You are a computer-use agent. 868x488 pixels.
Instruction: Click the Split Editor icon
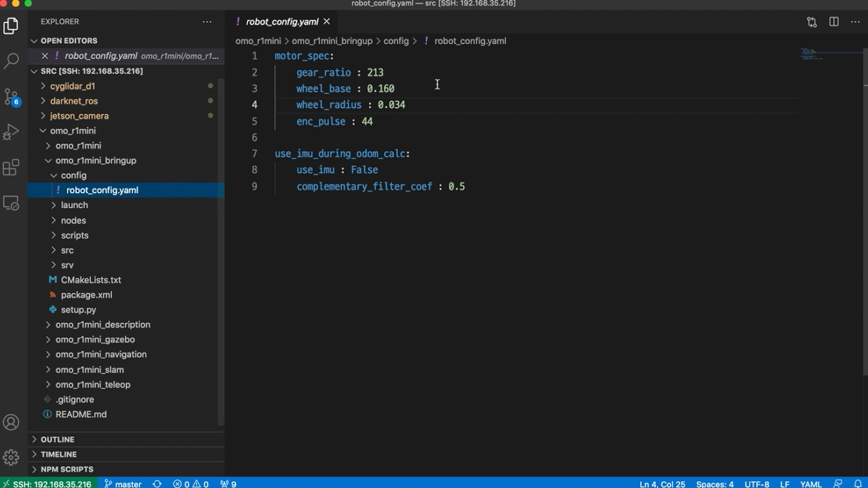(x=833, y=22)
